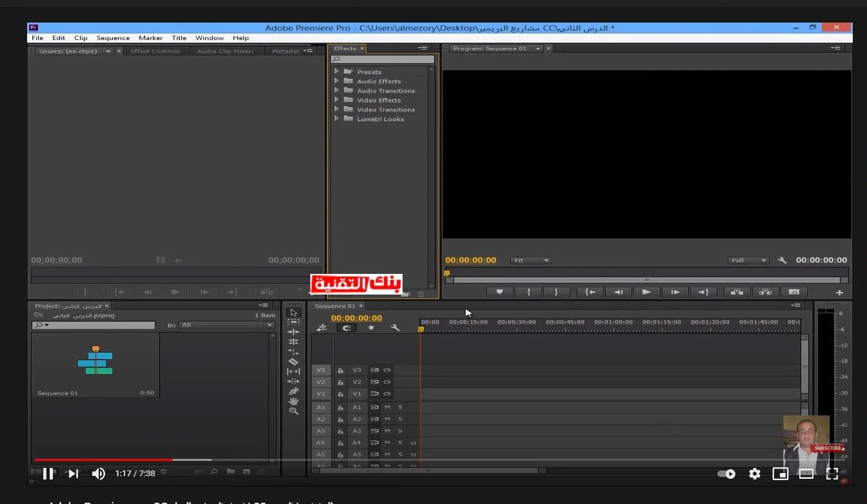Open the Clip menu
The width and height of the screenshot is (867, 504).
[81, 38]
